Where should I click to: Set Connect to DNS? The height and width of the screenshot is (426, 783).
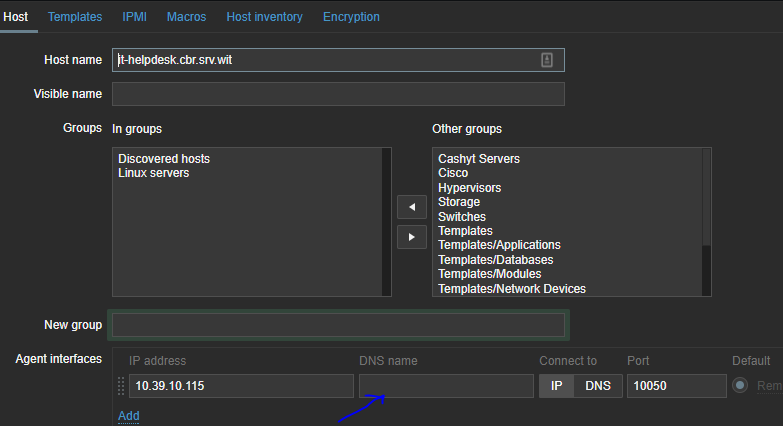(598, 386)
